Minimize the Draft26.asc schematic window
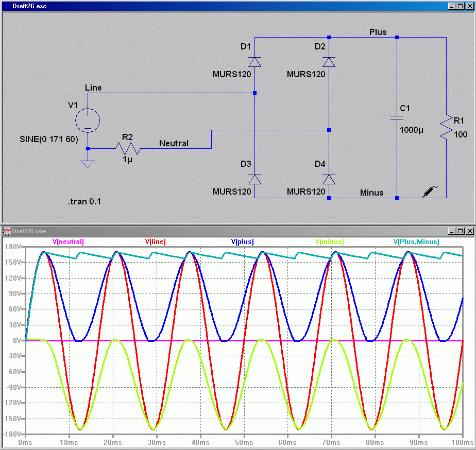476x450 pixels. pos(452,6)
